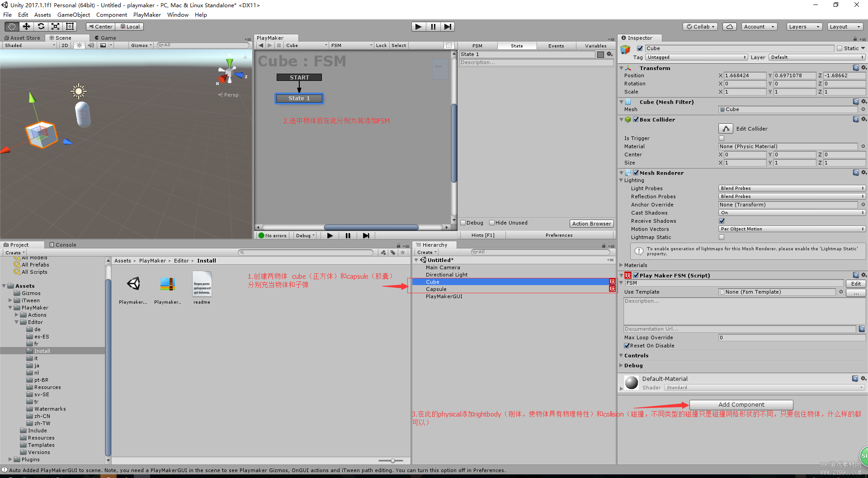
Task: Click the Lock button in PlayMaker
Action: tap(382, 45)
